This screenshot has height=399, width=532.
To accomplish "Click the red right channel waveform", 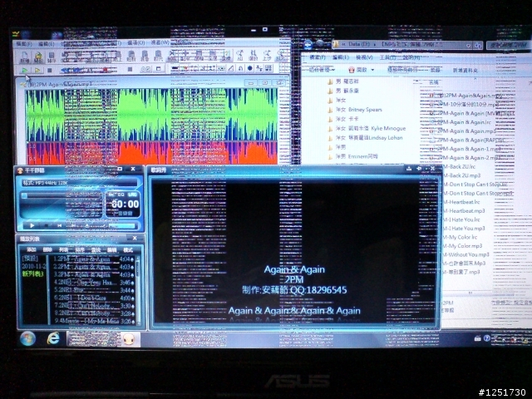I will (151, 153).
